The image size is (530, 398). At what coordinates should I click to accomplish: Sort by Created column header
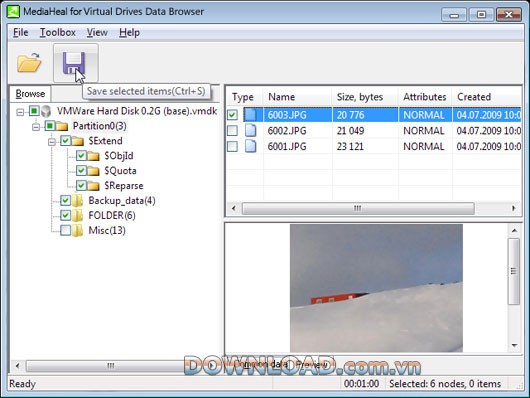pos(487,97)
